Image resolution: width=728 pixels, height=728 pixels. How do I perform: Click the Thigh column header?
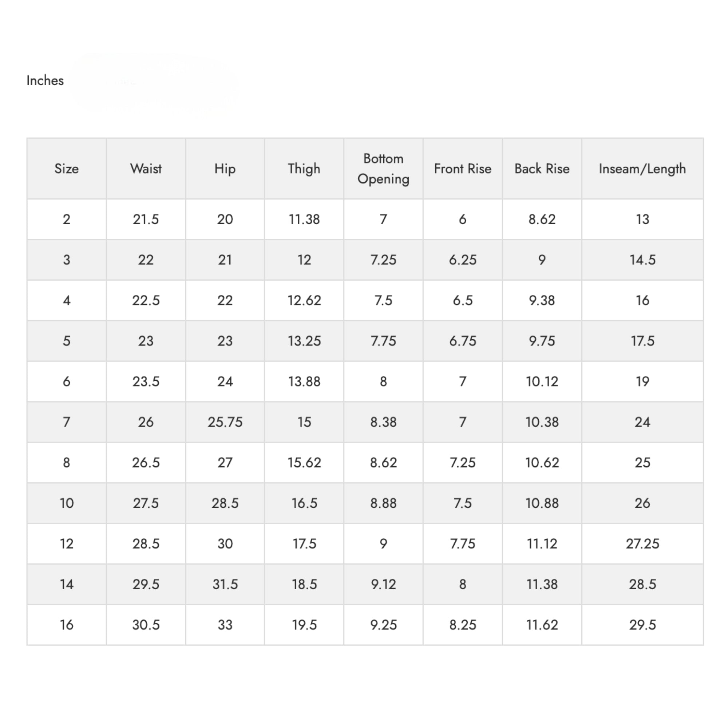[x=304, y=169]
